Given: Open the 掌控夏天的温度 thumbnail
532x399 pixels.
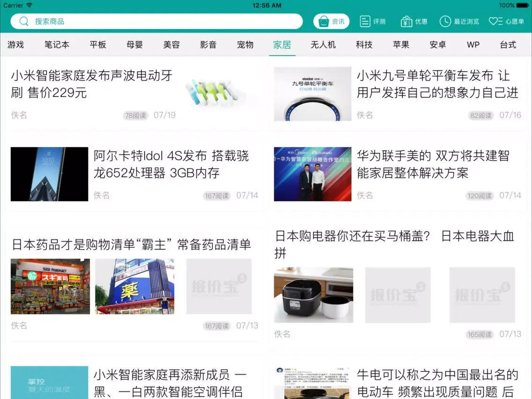Looking at the screenshot, I should pyautogui.click(x=49, y=382).
